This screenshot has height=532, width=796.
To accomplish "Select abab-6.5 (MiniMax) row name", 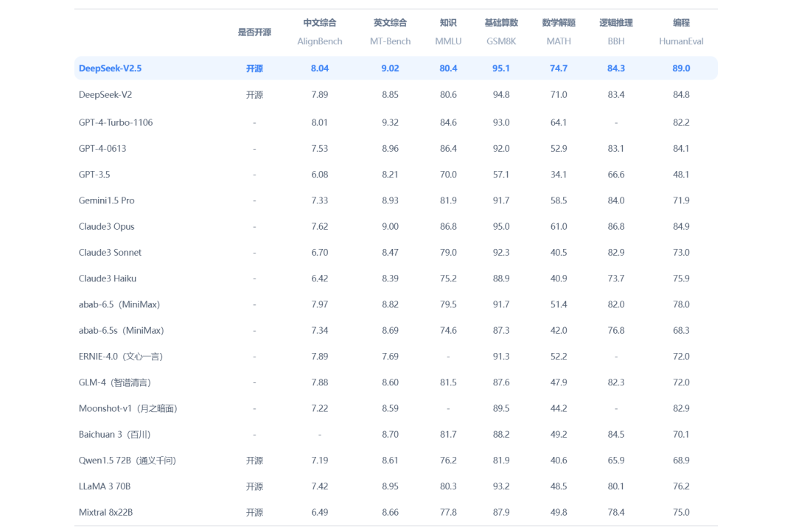I will (x=119, y=304).
